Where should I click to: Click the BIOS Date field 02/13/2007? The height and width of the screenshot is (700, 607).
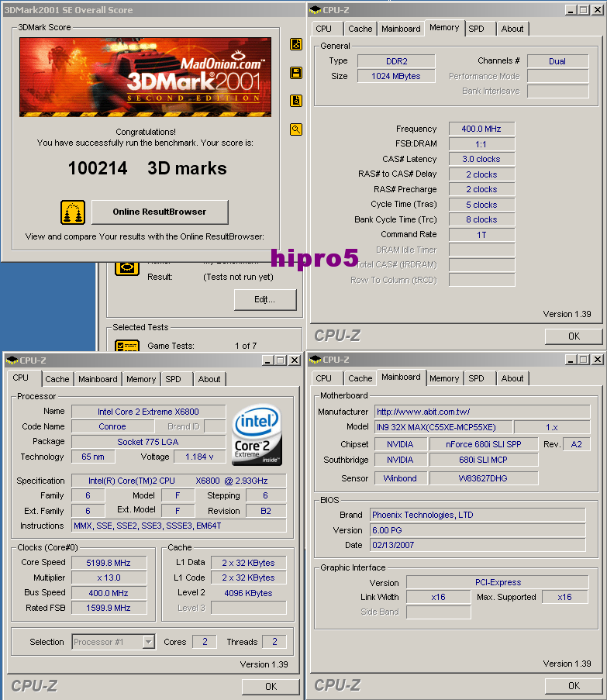pyautogui.click(x=478, y=545)
